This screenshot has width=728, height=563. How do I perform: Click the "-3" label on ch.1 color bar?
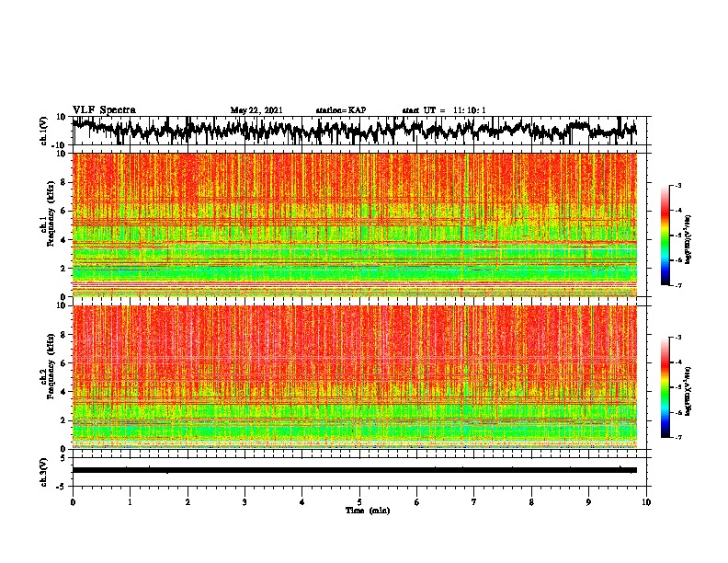tap(677, 185)
